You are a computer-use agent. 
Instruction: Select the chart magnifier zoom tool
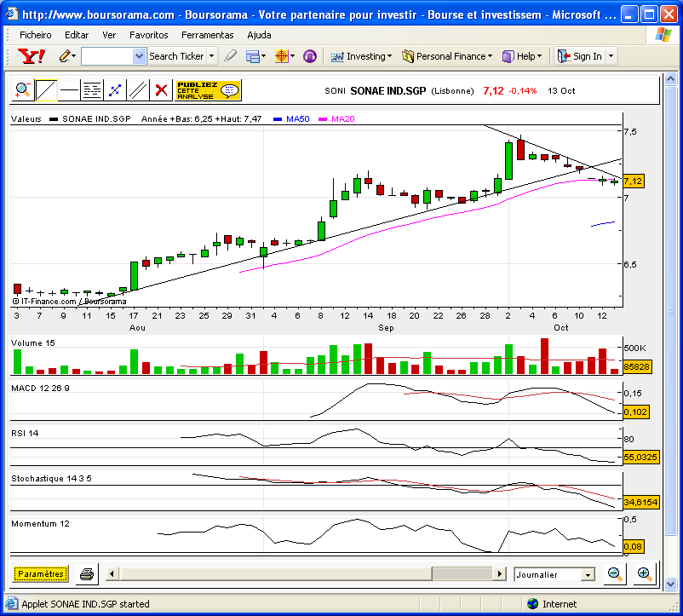coord(23,90)
